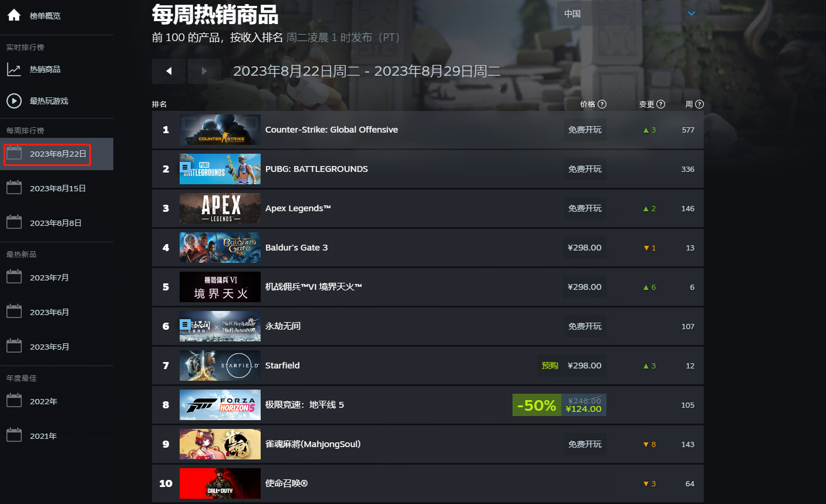Open Baldur's Gate 3 title link
Image resolution: width=826 pixels, height=504 pixels.
pos(296,248)
